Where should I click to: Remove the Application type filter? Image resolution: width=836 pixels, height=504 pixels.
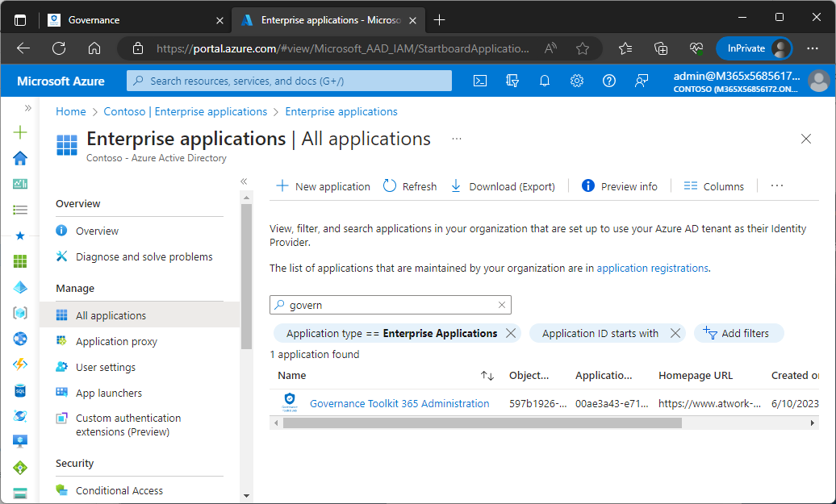tap(510, 333)
